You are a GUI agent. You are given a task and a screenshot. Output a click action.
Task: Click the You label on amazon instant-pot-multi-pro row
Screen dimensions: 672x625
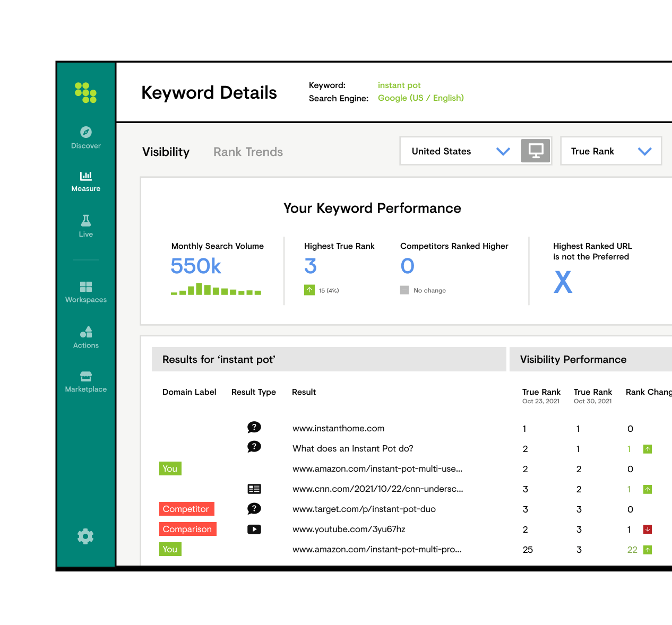tap(170, 549)
